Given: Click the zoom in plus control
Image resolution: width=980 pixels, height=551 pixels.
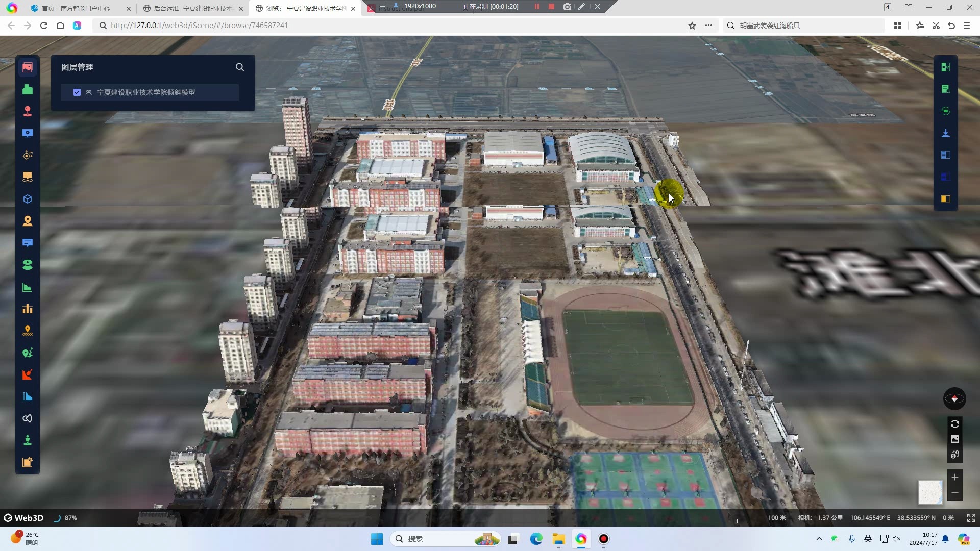Looking at the screenshot, I should 955,478.
